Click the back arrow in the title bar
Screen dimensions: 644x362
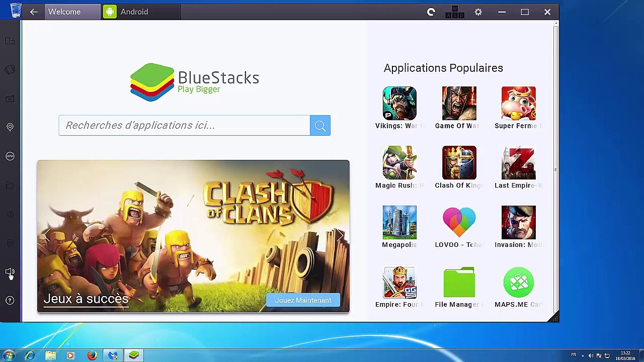[x=34, y=12]
